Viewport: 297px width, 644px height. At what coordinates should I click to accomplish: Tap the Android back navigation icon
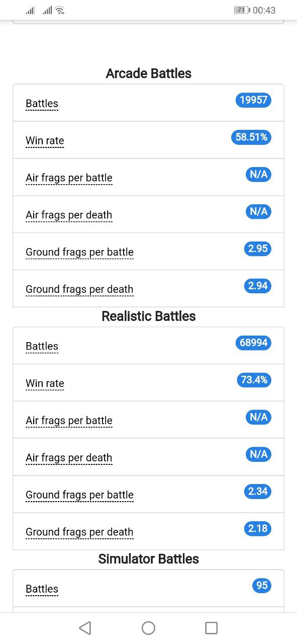(x=85, y=627)
